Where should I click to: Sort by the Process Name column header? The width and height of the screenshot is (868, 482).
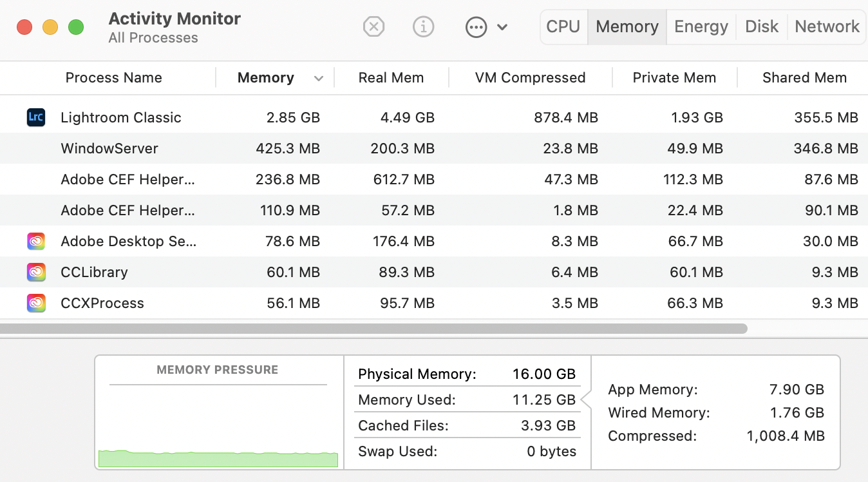(x=113, y=78)
